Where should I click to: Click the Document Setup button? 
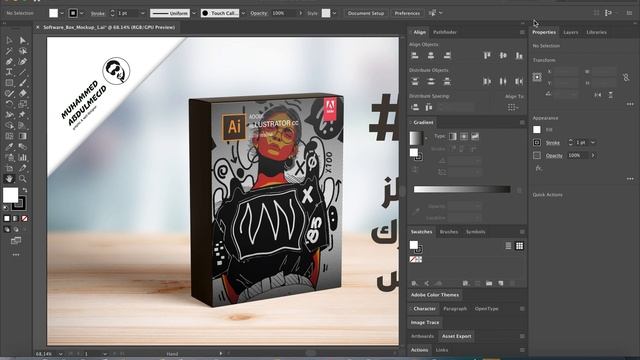pos(366,13)
